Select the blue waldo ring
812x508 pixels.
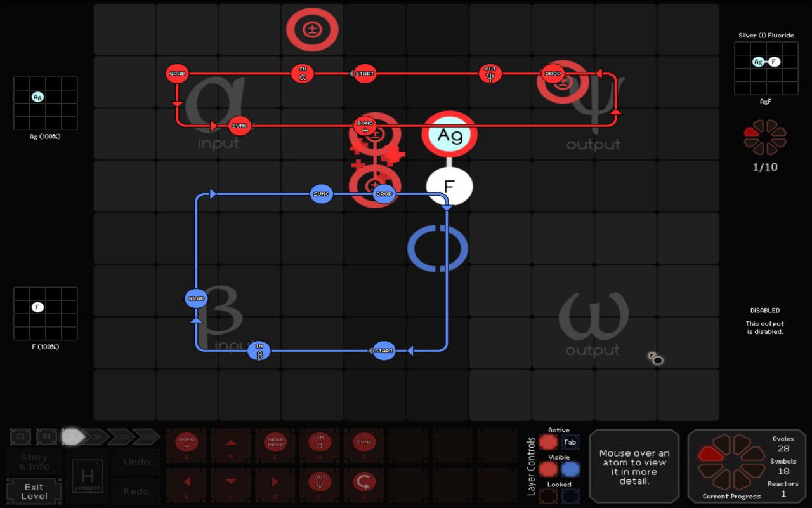pyautogui.click(x=438, y=248)
